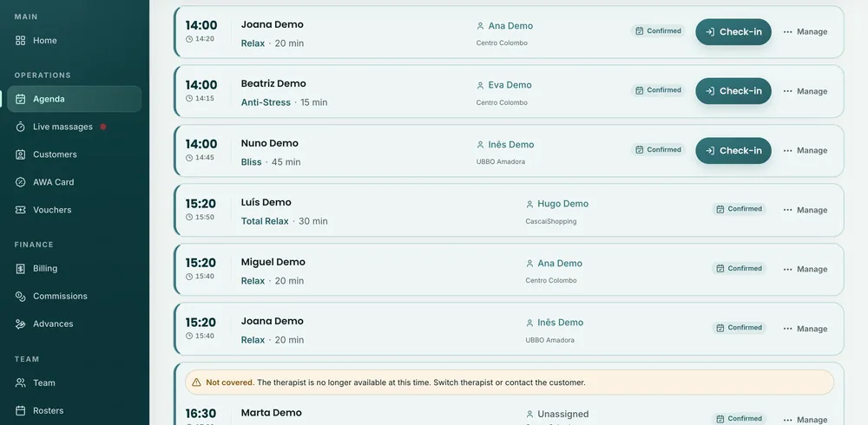The height and width of the screenshot is (425, 868).
Task: Open the Vouchers page
Action: [x=74, y=210]
